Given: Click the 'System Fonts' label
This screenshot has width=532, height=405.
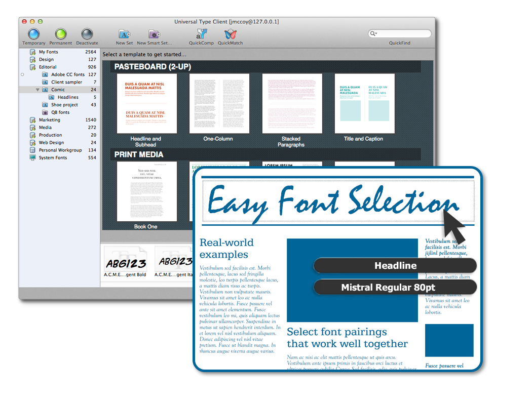Looking at the screenshot, I should tap(53, 157).
